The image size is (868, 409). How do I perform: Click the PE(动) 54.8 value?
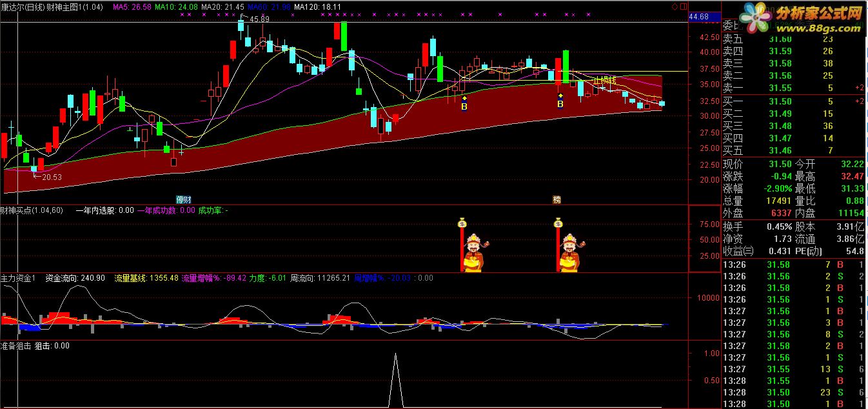[x=854, y=251]
